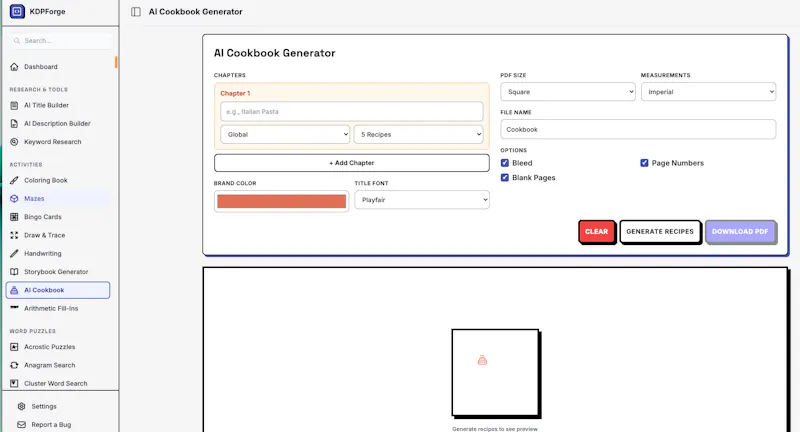Click the GENERATE RECIPES button
800x432 pixels.
(x=660, y=232)
